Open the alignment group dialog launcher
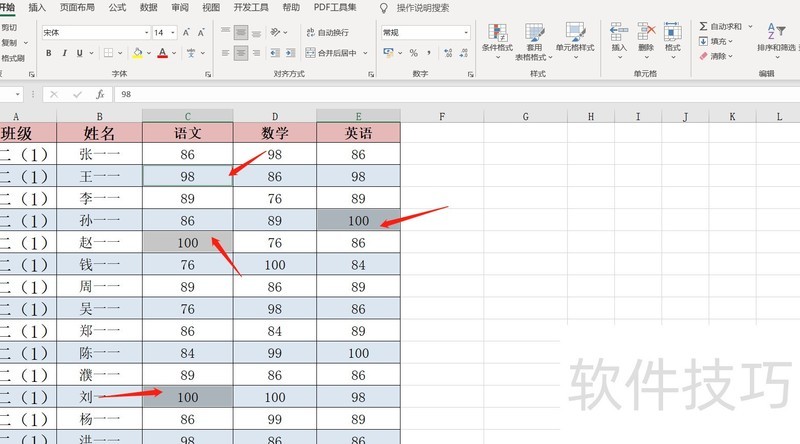The image size is (800, 444). coord(371,75)
